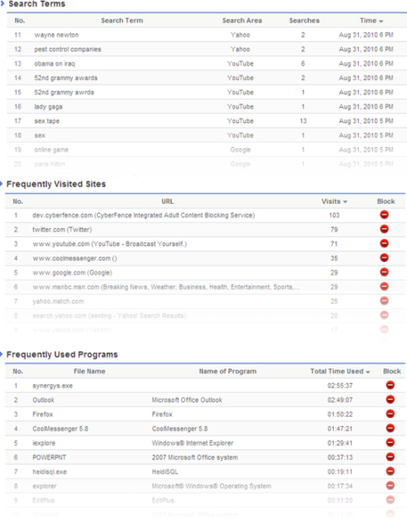Select the 'obama on iraq' search term
This screenshot has height=532, width=407.
[54, 63]
